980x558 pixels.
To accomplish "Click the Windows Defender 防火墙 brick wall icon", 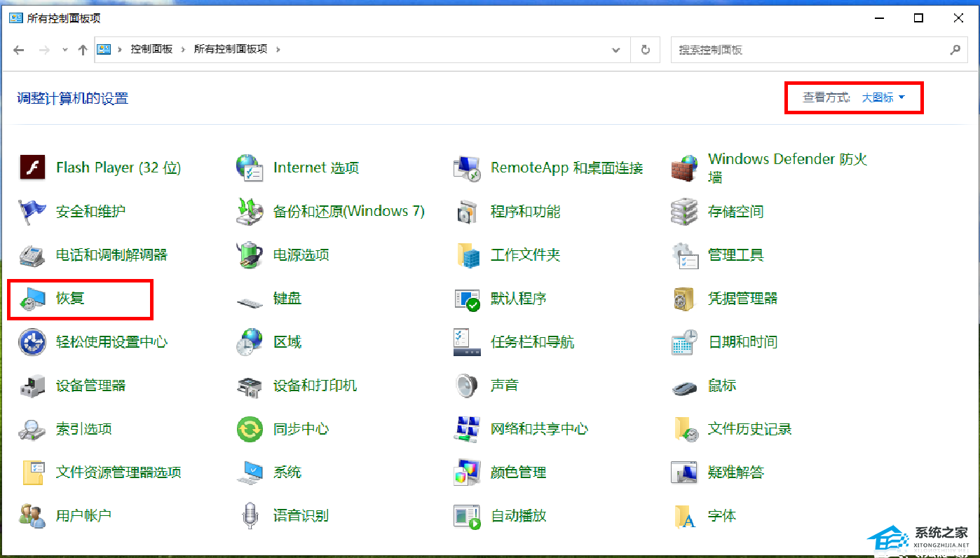I will click(683, 168).
